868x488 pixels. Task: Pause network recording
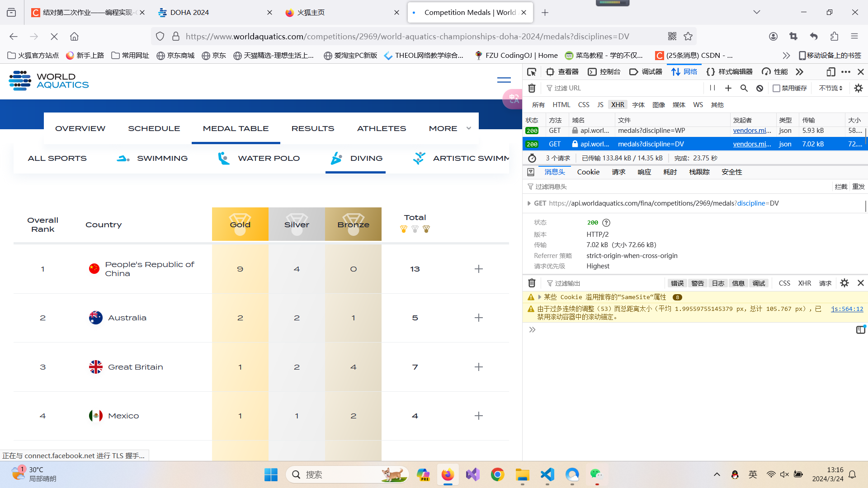pos(712,88)
